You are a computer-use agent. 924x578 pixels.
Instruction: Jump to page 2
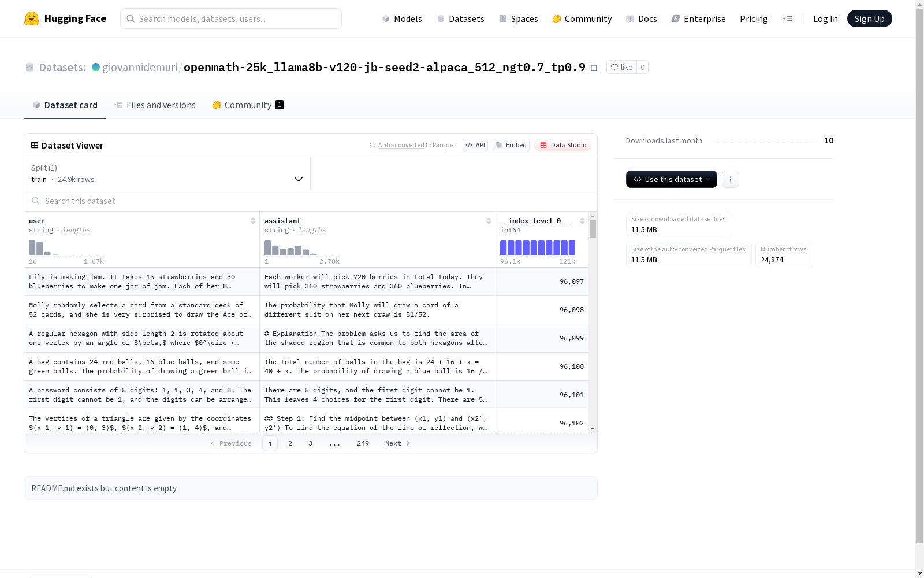point(290,443)
